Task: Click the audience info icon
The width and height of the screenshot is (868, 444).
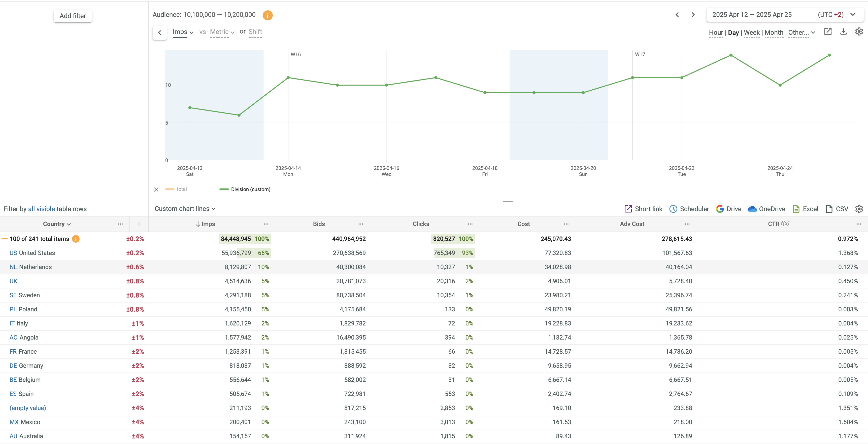Action: coord(268,15)
